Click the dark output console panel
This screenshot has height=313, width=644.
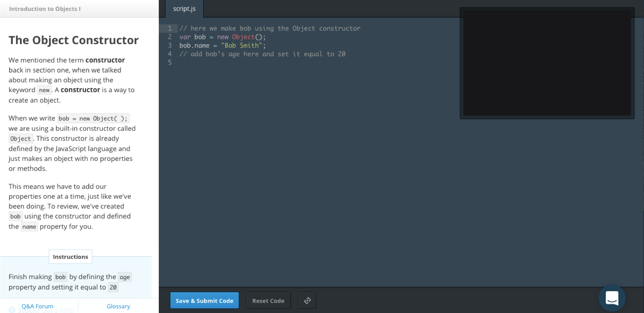547,62
